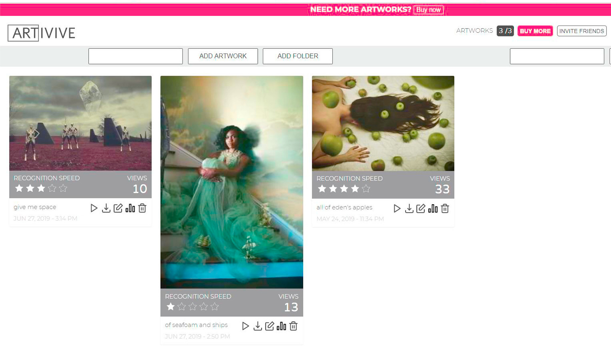Show statistics for 'all of eden's apples'
Image resolution: width=611 pixels, height=364 pixels.
tap(433, 209)
